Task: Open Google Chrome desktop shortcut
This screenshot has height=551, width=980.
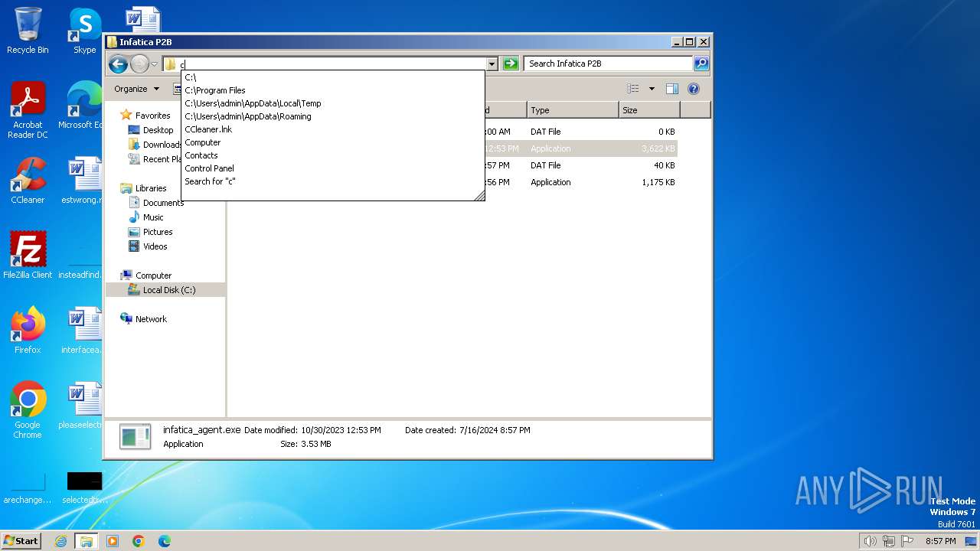Action: [x=28, y=410]
